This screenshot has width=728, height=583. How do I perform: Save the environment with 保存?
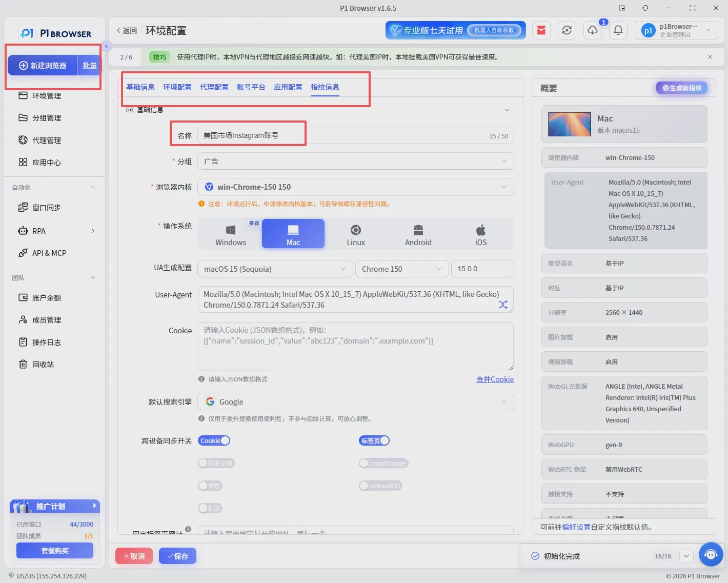[x=177, y=556]
